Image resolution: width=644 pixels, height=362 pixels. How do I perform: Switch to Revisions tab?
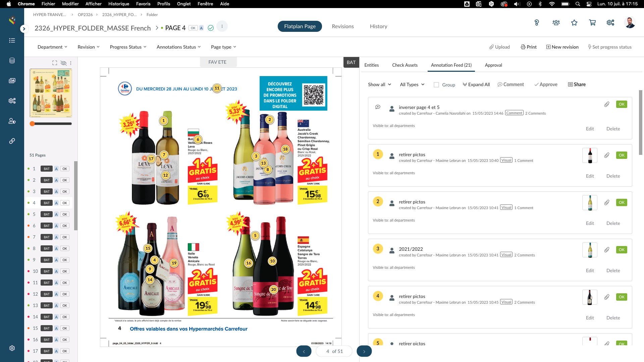(x=343, y=26)
